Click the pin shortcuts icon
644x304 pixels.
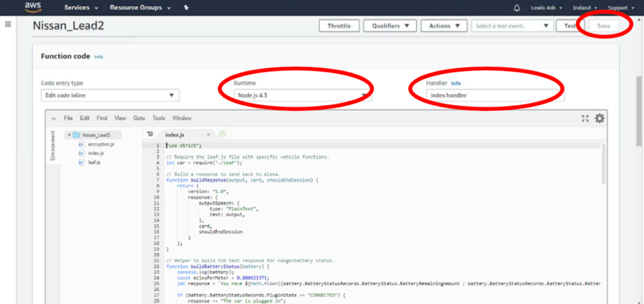coord(186,8)
